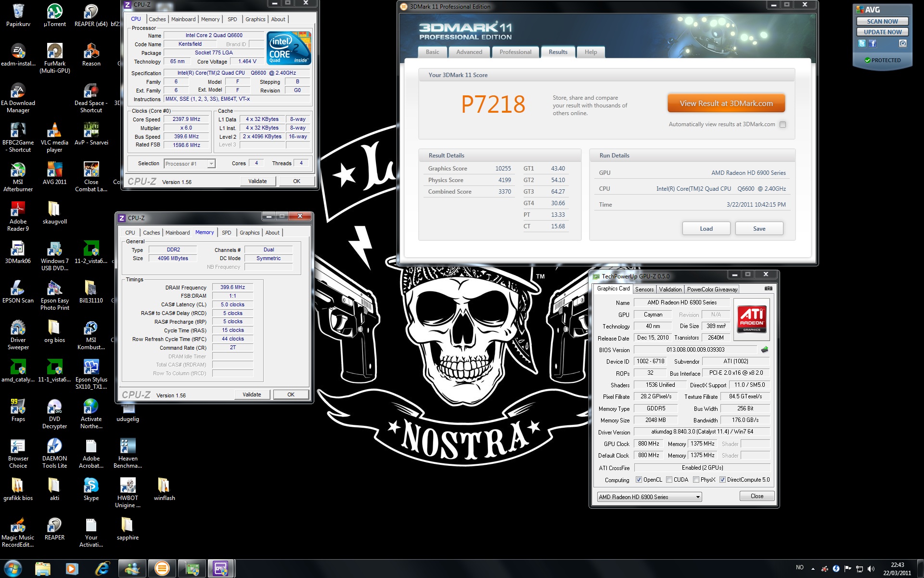Open FurMark (Multi-GPU) desktop shortcut
This screenshot has height=578, width=924.
tap(54, 58)
